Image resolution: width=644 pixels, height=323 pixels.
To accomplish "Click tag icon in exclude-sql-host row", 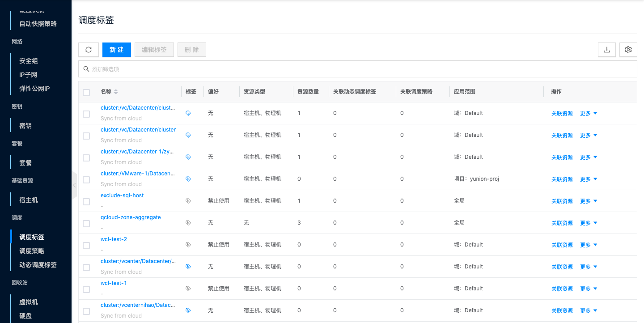I will tap(188, 201).
